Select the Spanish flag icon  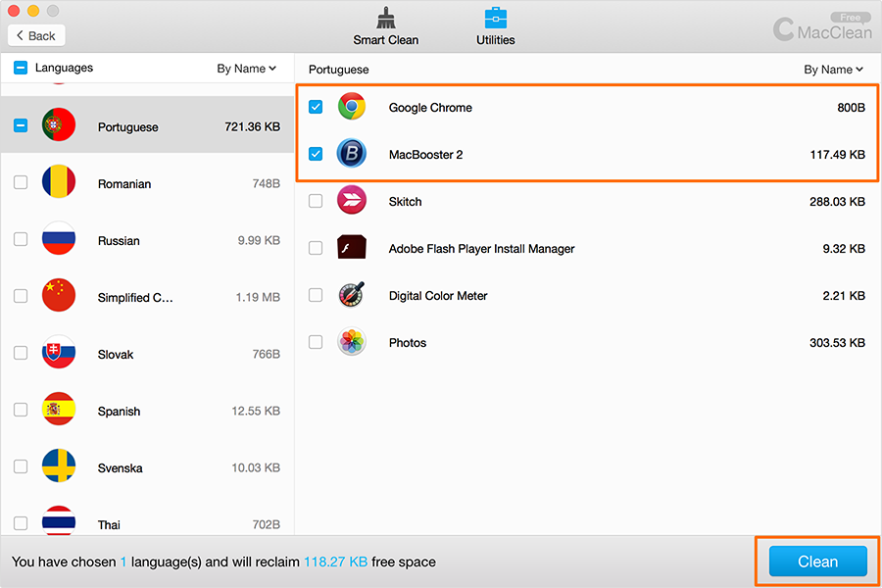[x=59, y=411]
